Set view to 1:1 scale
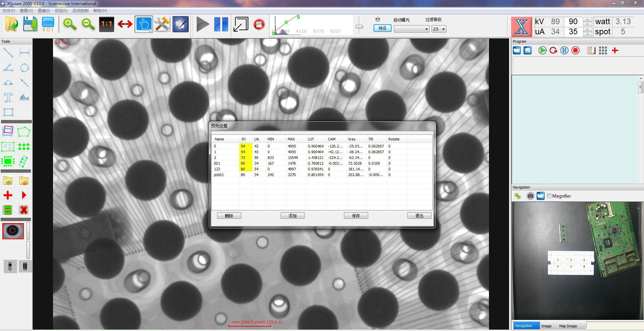 pos(106,24)
